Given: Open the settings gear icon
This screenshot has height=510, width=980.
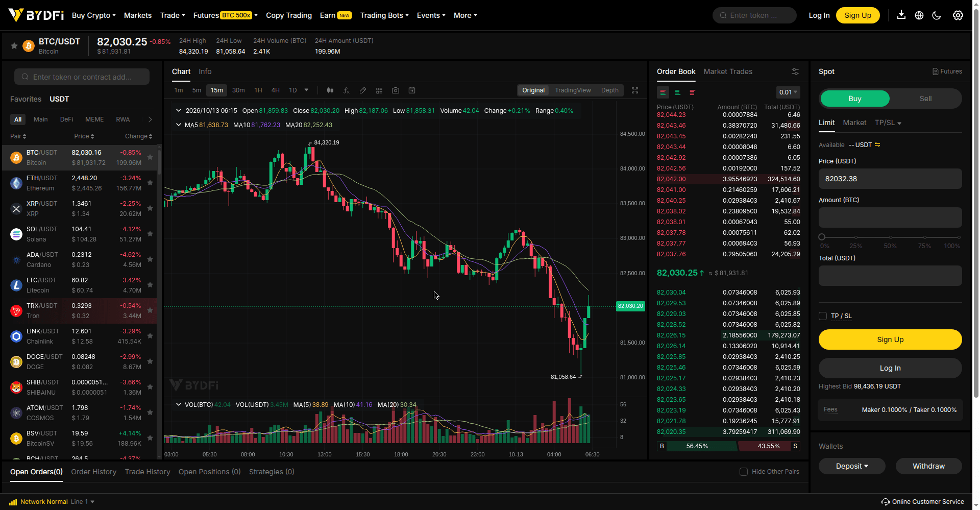Looking at the screenshot, I should [958, 15].
